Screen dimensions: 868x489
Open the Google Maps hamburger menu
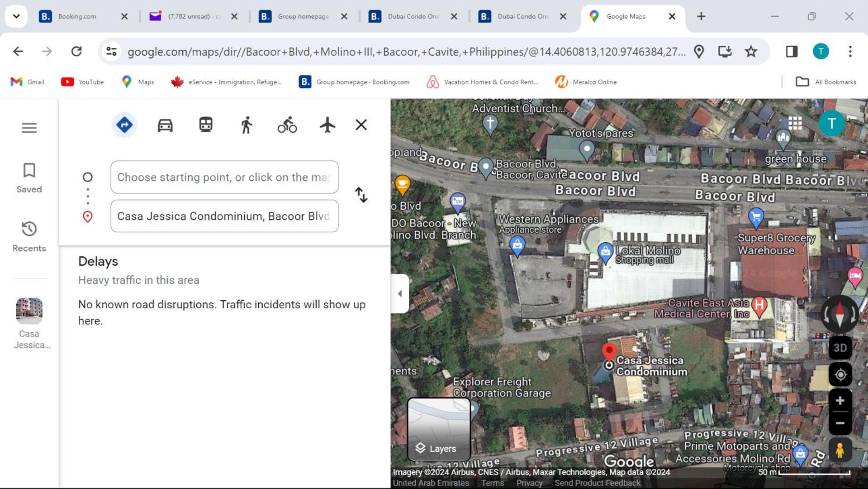(29, 128)
